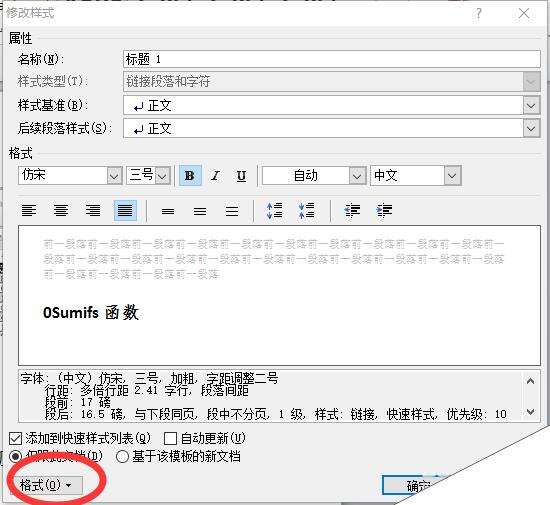Select 基于该模板的新文档 radio option
Screen dimensions: 550x505
point(122,457)
